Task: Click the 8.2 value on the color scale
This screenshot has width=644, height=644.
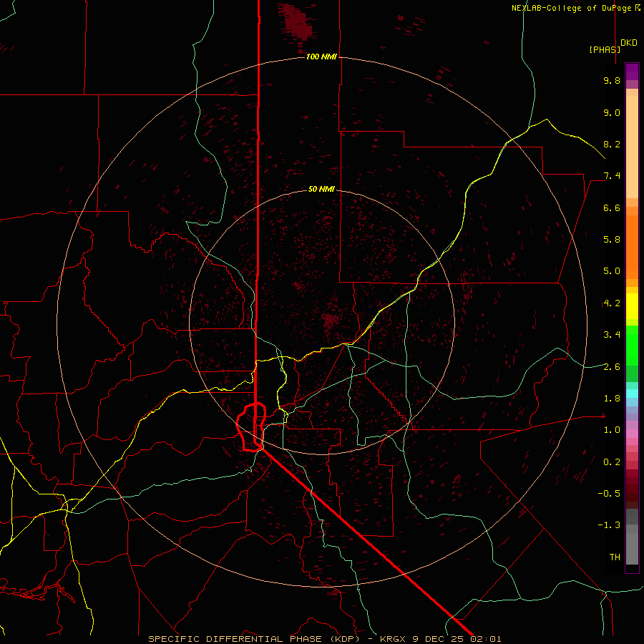Action: point(612,144)
